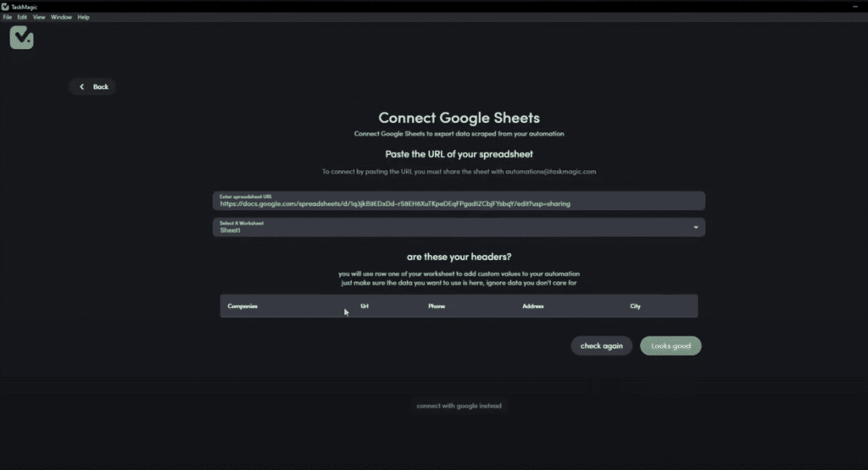The height and width of the screenshot is (470, 868).
Task: Open the File menu
Action: coord(8,17)
